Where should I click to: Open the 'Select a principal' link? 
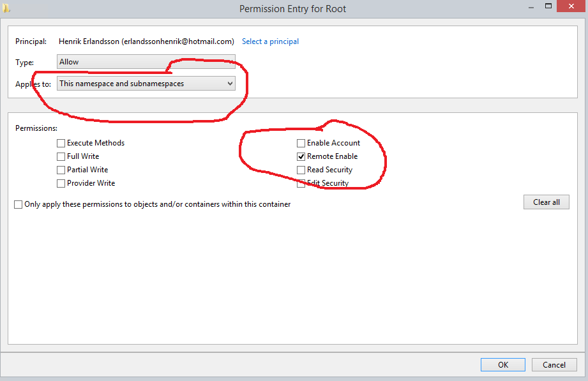270,41
